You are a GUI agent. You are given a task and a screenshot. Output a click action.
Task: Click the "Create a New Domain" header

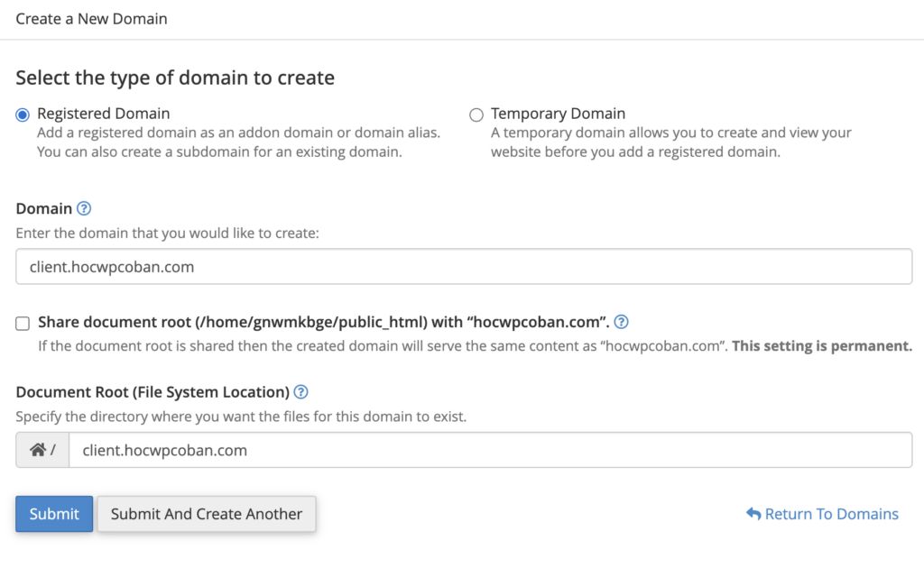click(91, 18)
